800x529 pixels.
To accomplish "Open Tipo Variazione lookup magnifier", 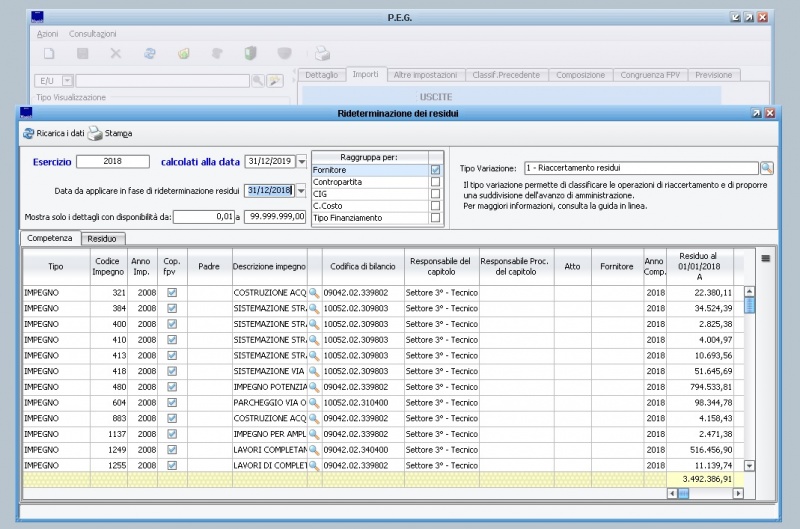I will [x=767, y=168].
